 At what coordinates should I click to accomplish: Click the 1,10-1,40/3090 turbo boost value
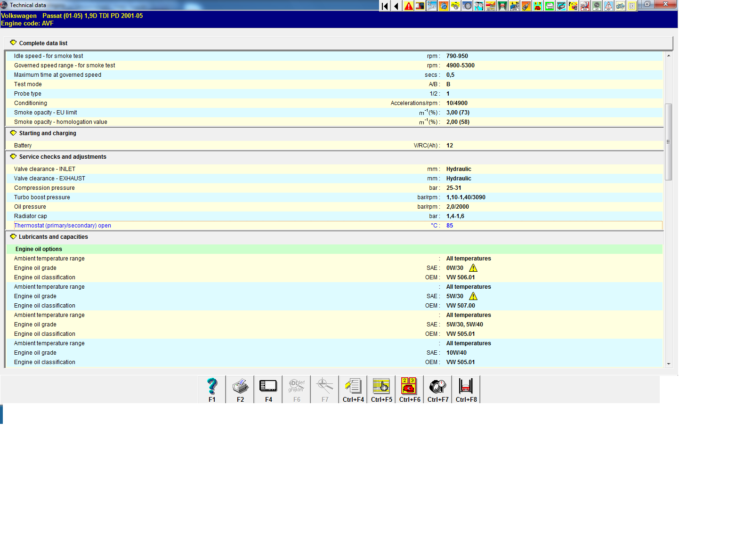[466, 197]
